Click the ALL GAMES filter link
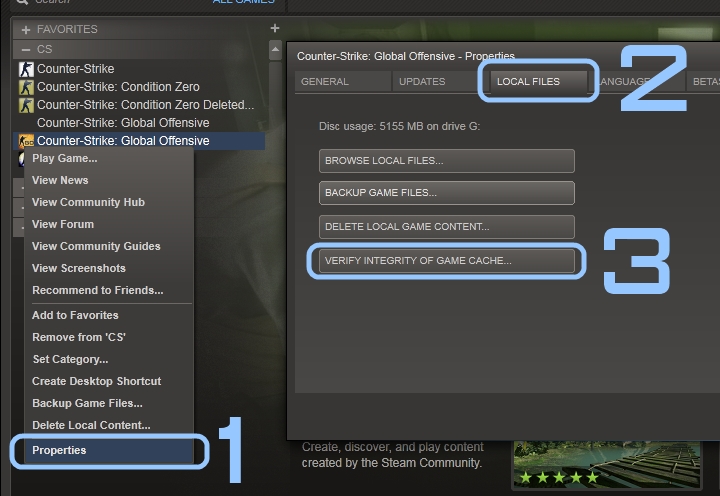Viewport: 720px width, 496px height. click(243, 2)
